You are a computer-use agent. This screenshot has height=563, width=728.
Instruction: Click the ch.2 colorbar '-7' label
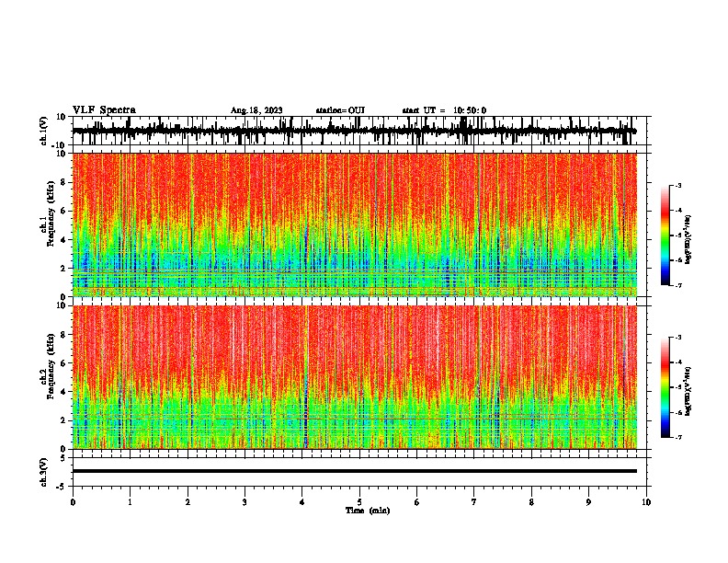(x=677, y=438)
